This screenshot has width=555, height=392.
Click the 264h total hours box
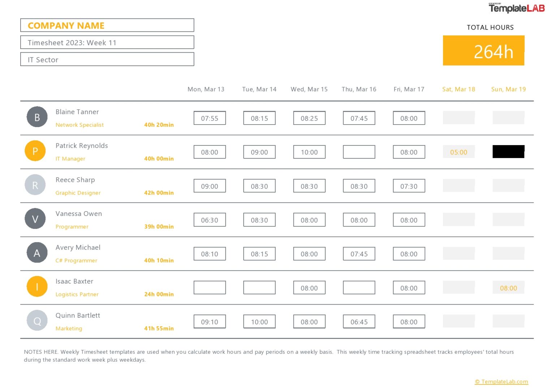pyautogui.click(x=483, y=51)
